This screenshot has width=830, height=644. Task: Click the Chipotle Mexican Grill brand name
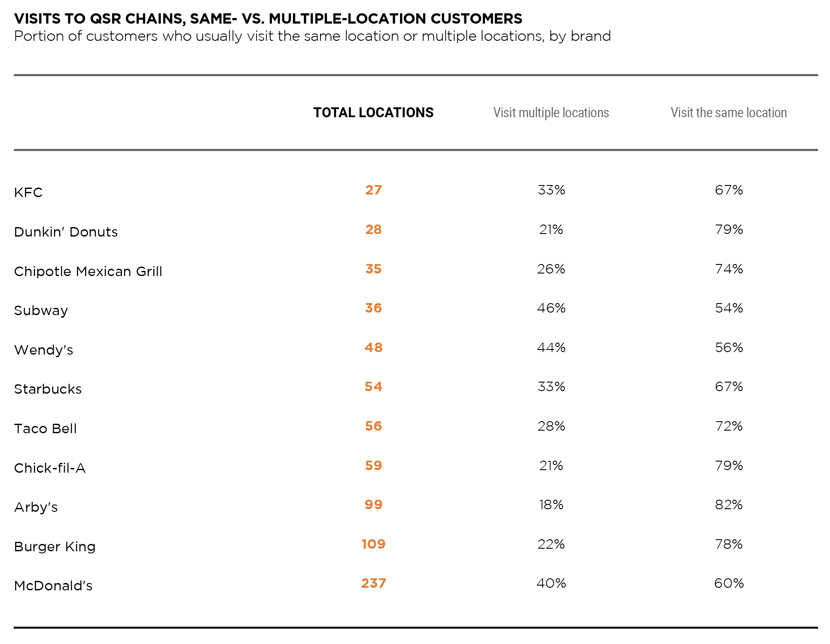click(88, 271)
